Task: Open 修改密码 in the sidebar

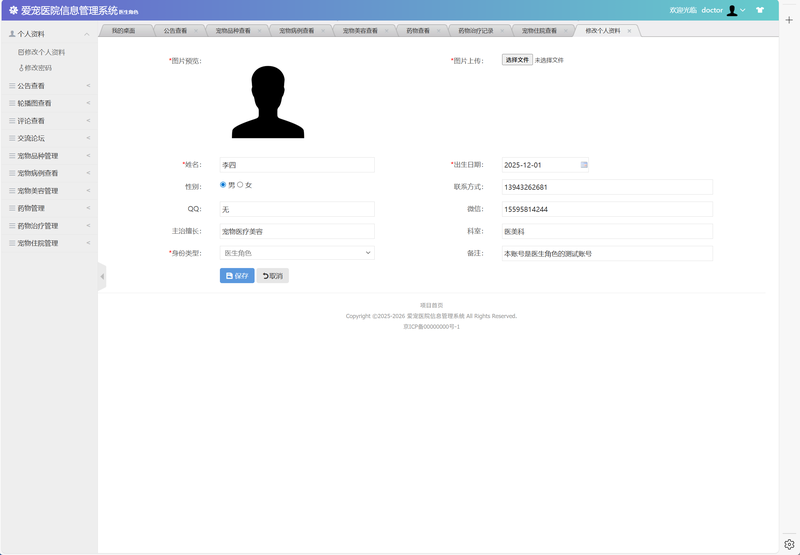Action: [35, 68]
